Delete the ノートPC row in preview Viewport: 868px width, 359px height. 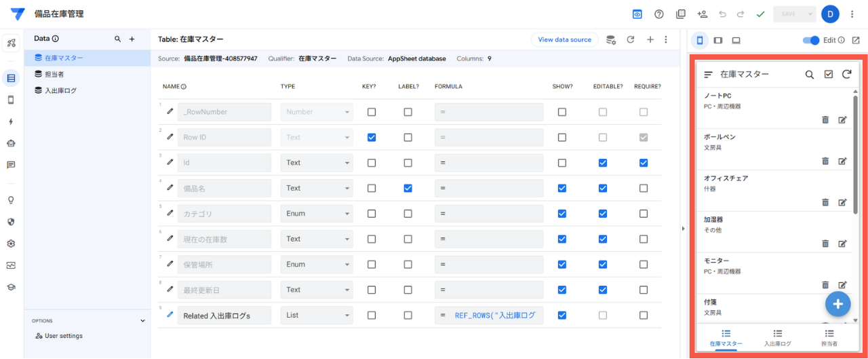pyautogui.click(x=825, y=119)
